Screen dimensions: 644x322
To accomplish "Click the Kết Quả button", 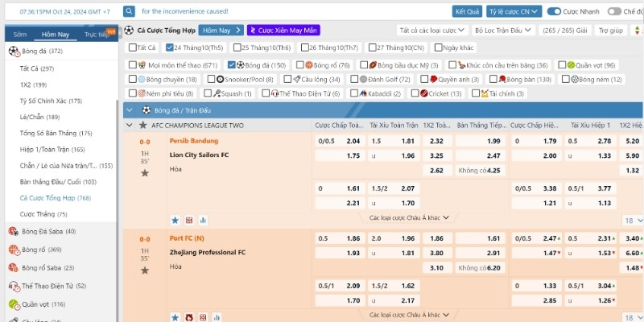I will (468, 11).
